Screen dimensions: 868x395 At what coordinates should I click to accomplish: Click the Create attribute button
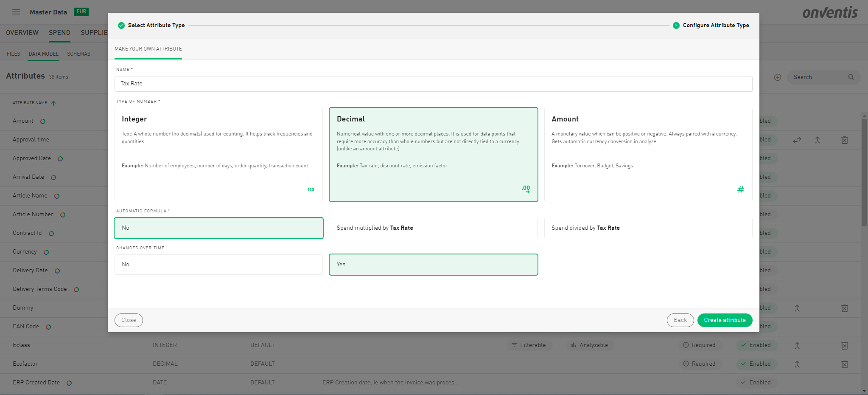pos(725,320)
